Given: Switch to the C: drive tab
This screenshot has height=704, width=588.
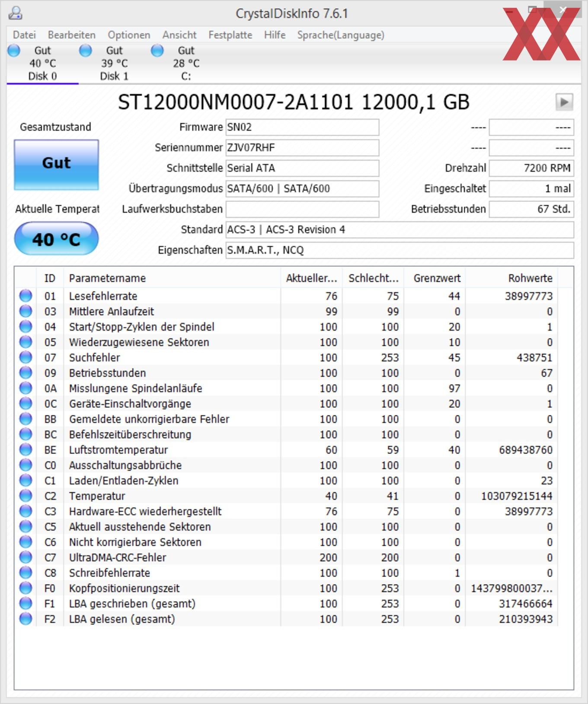Looking at the screenshot, I should point(186,64).
